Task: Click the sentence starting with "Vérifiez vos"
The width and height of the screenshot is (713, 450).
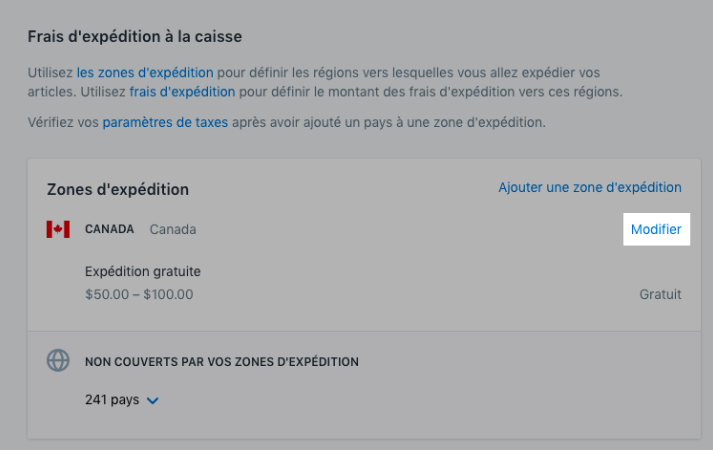Action: tap(64, 122)
